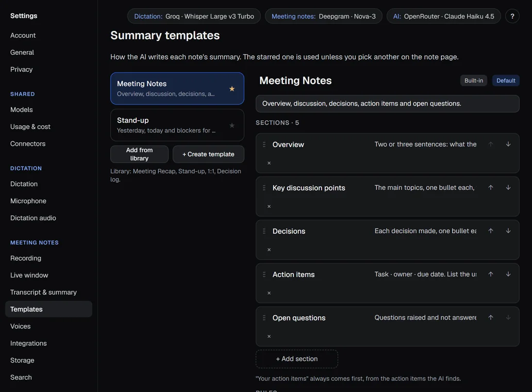Edit the Decisions instructions field

[425, 231]
